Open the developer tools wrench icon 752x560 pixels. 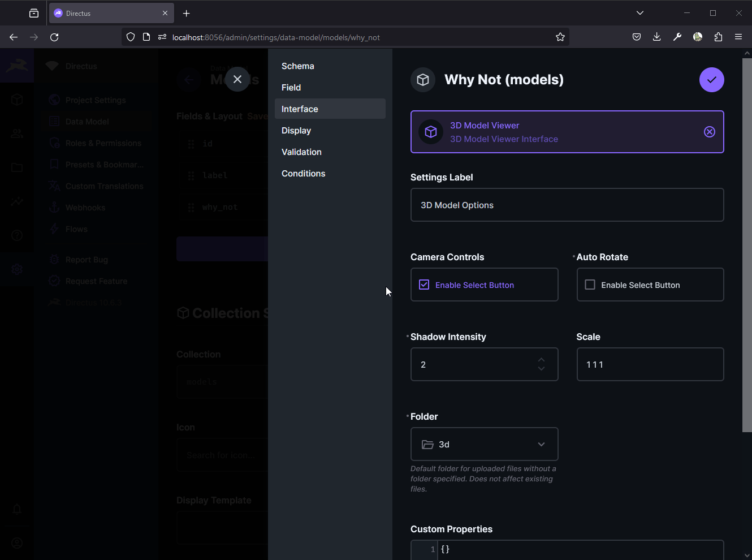click(677, 37)
